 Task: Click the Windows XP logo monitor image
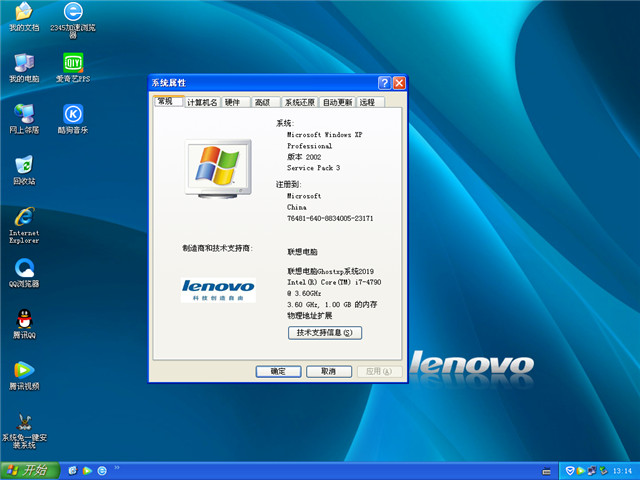click(218, 169)
